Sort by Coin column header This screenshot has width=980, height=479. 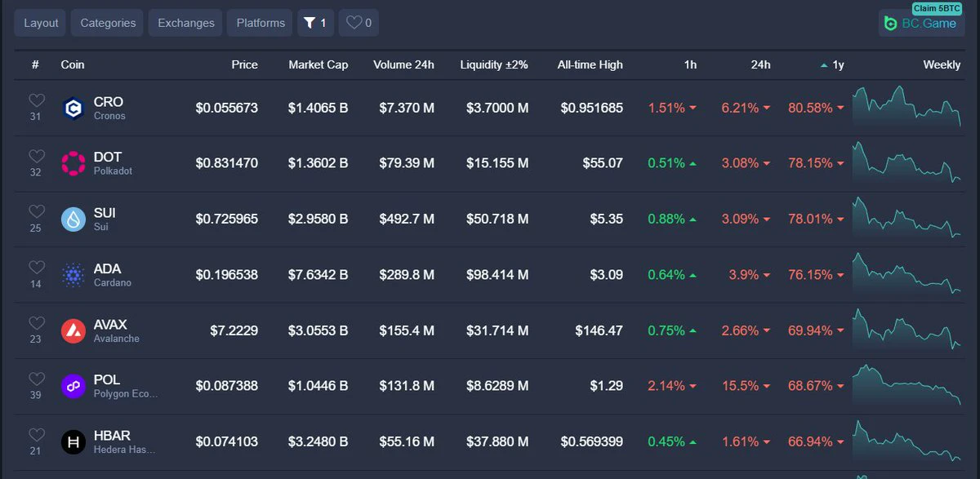[x=73, y=64]
